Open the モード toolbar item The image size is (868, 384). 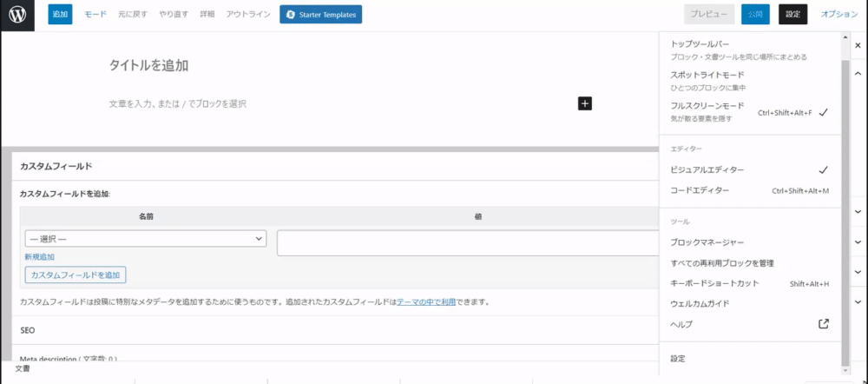pyautogui.click(x=95, y=15)
